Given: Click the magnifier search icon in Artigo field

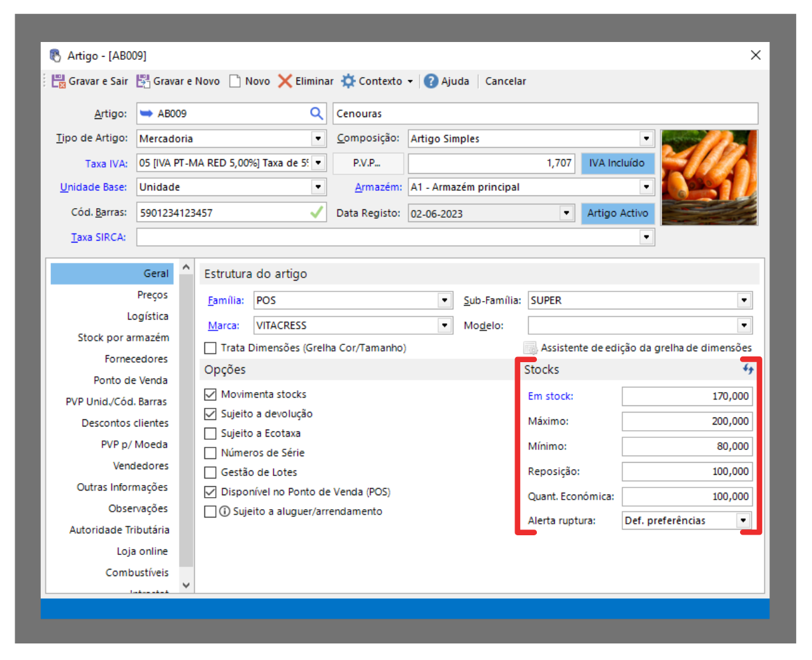Looking at the screenshot, I should 317,113.
